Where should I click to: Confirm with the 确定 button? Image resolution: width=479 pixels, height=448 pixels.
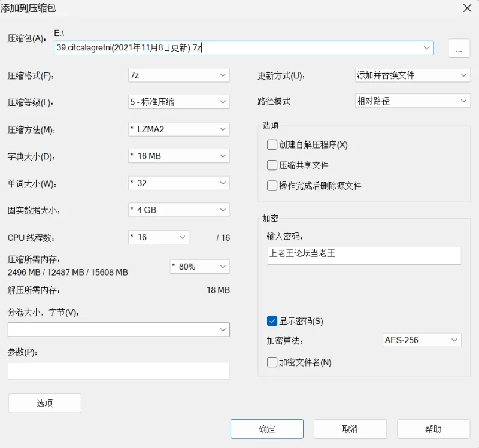[267, 429]
